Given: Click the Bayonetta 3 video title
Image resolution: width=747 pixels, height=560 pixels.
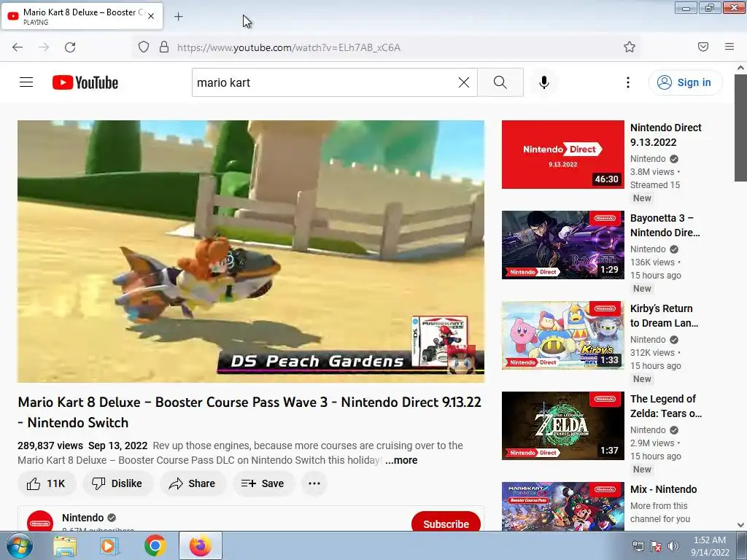Looking at the screenshot, I should (x=665, y=225).
